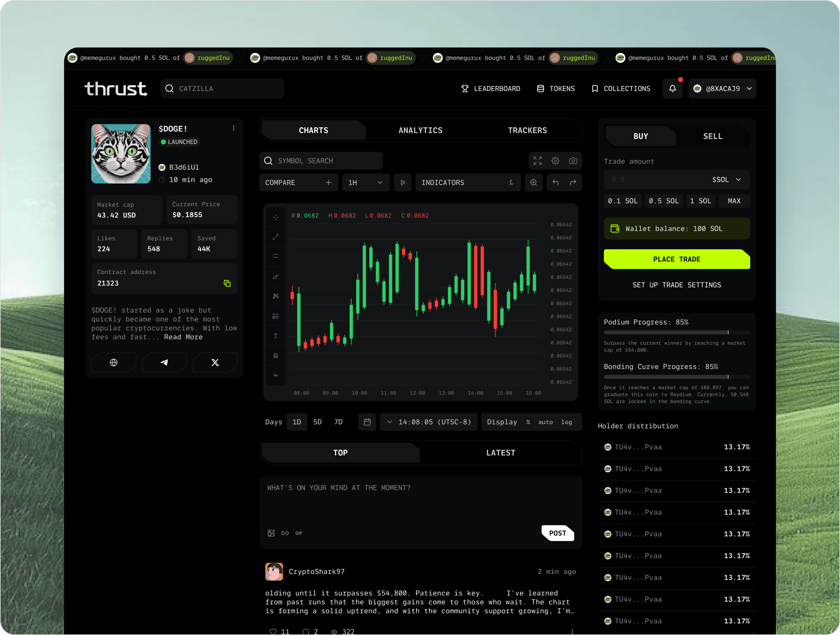This screenshot has height=635, width=840.
Task: Switch to the ANALYTICS tab
Action: pos(420,130)
